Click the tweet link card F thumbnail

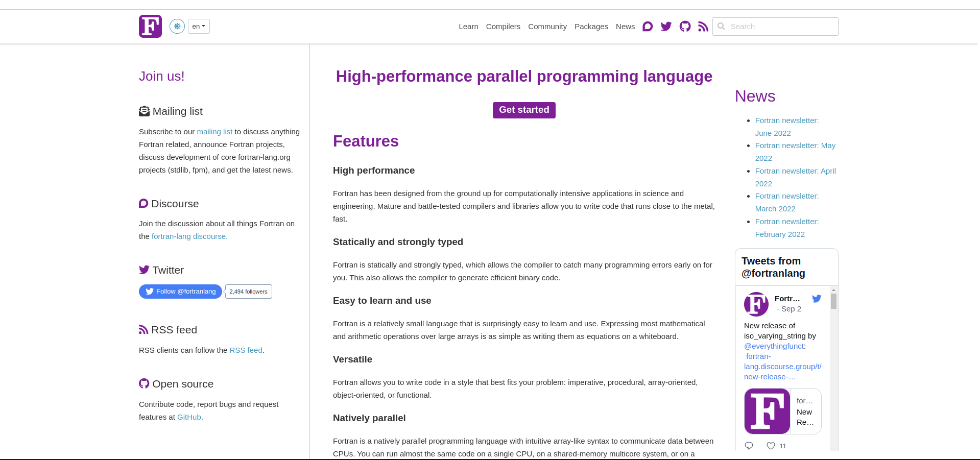click(767, 411)
